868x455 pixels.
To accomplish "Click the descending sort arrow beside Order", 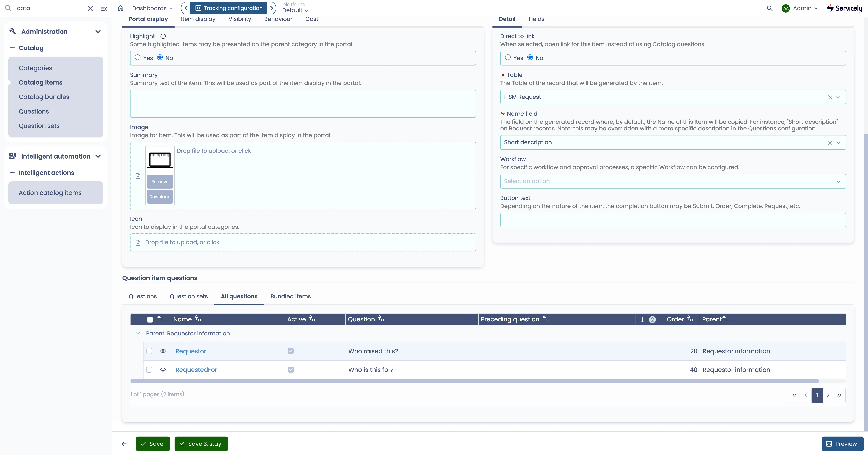I will [x=642, y=320].
